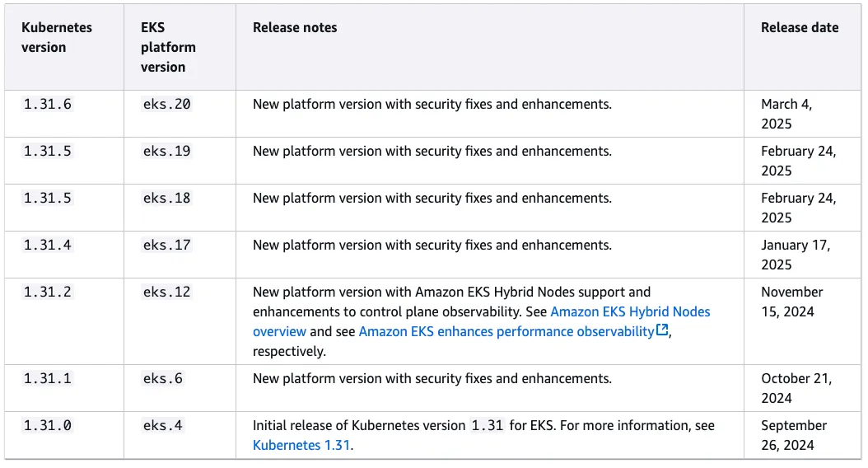This screenshot has height=468, width=868.
Task: Click the Kubernetes version column header
Action: tap(57, 37)
